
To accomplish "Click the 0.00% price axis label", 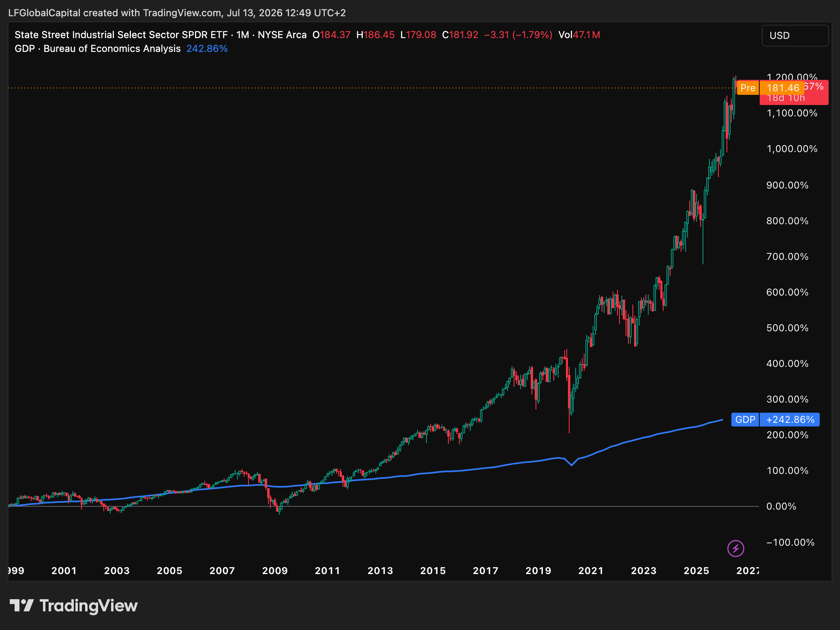I will (781, 506).
